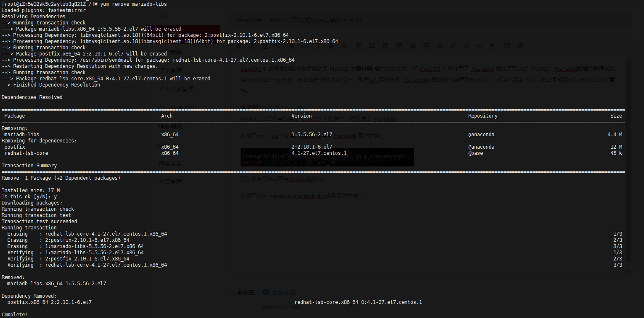Click the 'Package' column header
The image size is (644, 318).
14,116
